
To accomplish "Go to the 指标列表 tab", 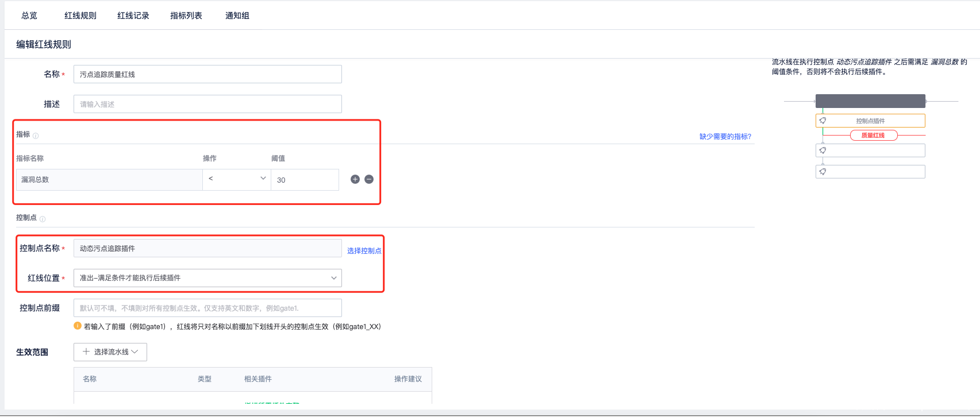I will 186,16.
